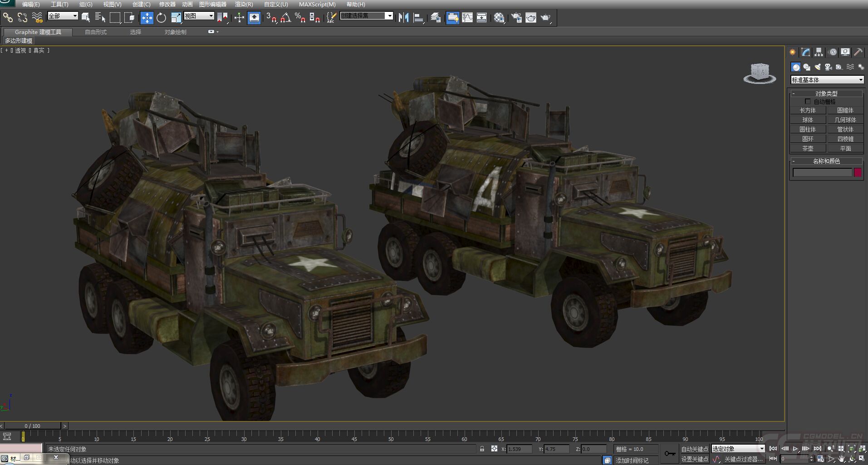Select the Link tool in toolbar
This screenshot has height=465, width=868.
(8, 18)
